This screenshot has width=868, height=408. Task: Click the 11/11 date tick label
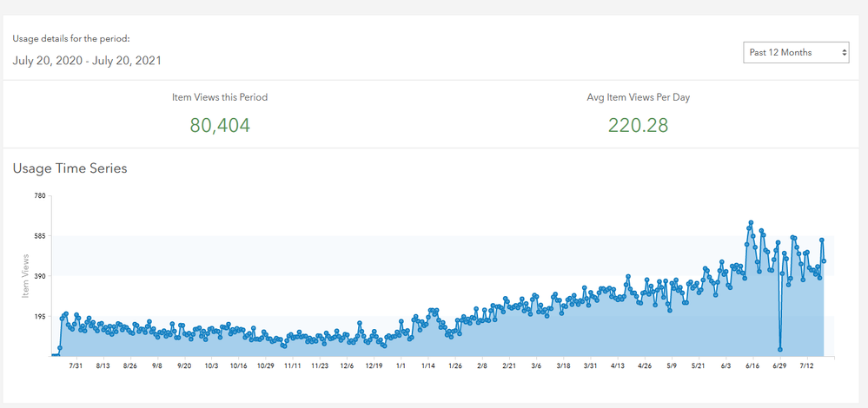click(292, 366)
